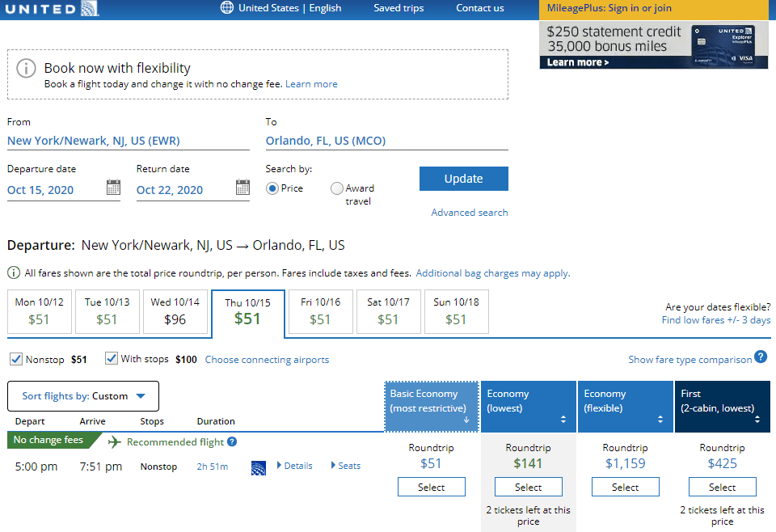Image resolution: width=776 pixels, height=532 pixels.
Task: Select the Wed 10/14 $96 tab
Action: click(175, 311)
